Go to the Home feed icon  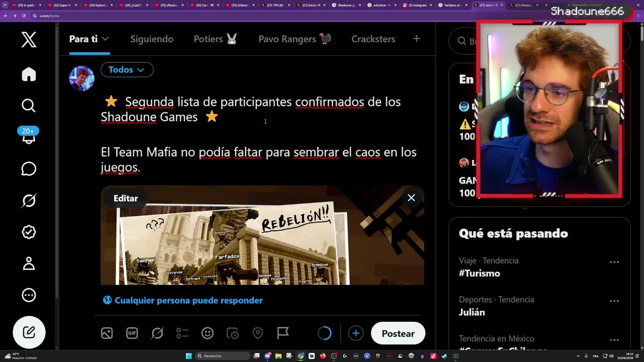point(29,74)
